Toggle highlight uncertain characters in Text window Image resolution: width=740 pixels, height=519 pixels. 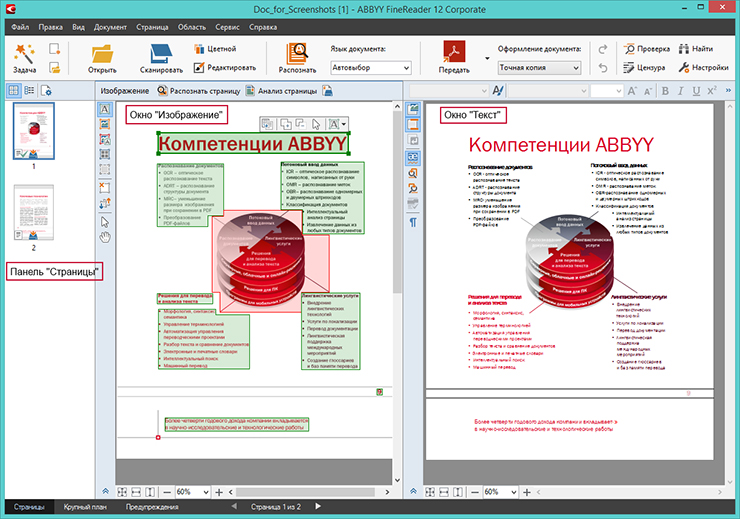pyautogui.click(x=413, y=157)
